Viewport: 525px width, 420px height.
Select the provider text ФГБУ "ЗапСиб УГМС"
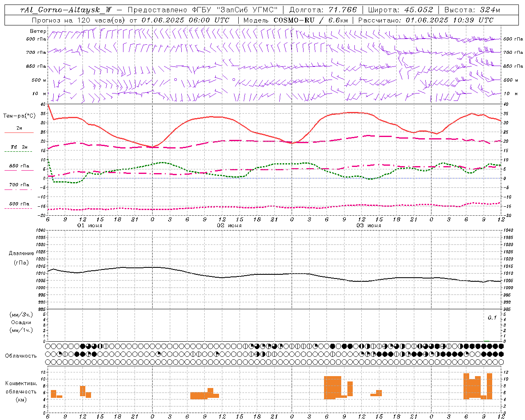(x=235, y=10)
